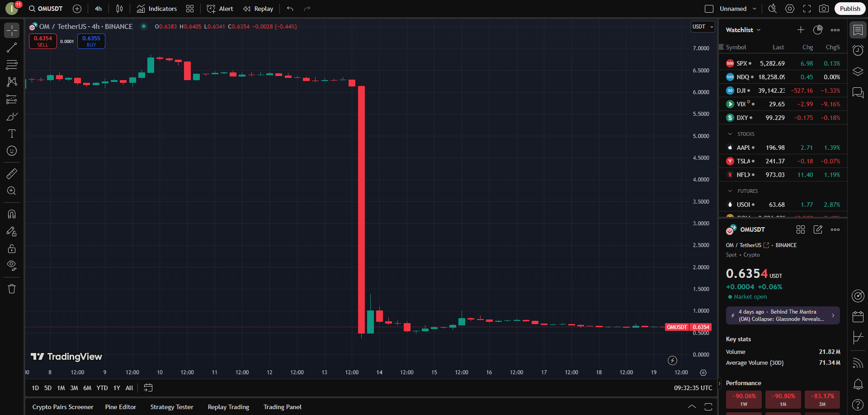Select the brush drawing tool
The width and height of the screenshot is (868, 415).
(x=12, y=116)
